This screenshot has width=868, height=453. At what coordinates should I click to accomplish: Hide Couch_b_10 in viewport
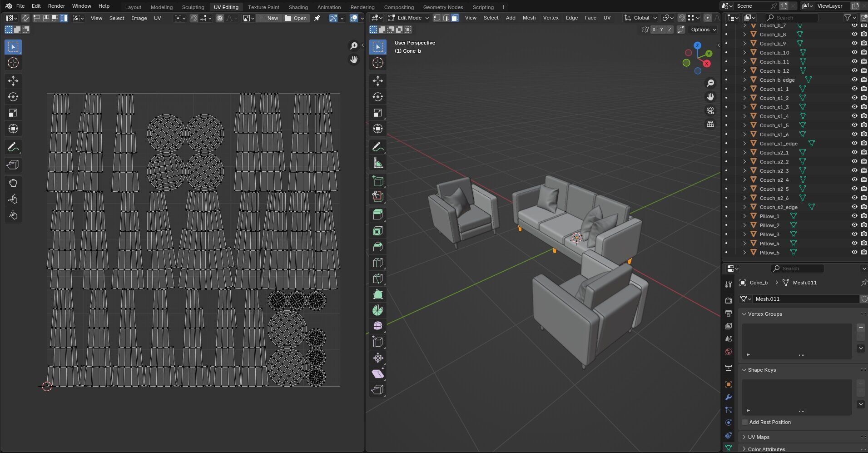tap(854, 52)
